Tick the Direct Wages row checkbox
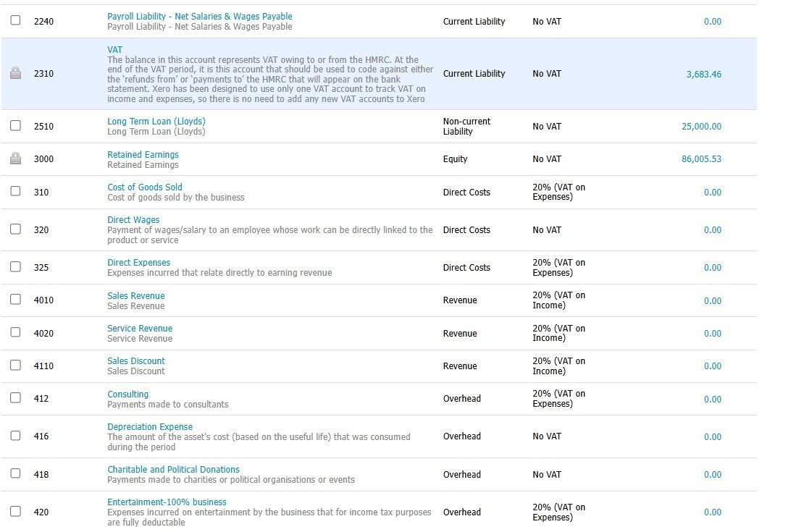Viewport: 804px width, 532px height. (x=16, y=229)
